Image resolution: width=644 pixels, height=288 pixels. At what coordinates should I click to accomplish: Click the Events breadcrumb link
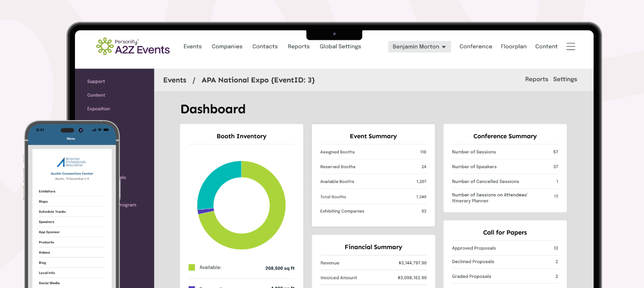coord(175,80)
